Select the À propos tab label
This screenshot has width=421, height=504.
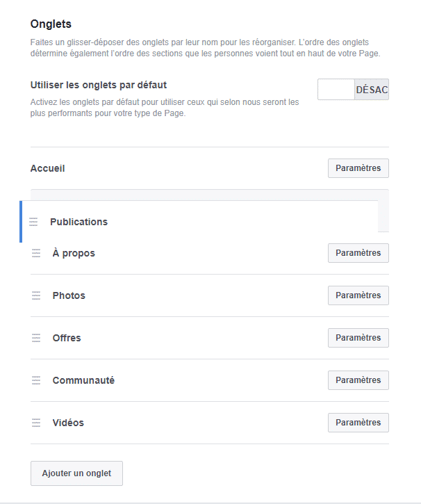pos(74,253)
